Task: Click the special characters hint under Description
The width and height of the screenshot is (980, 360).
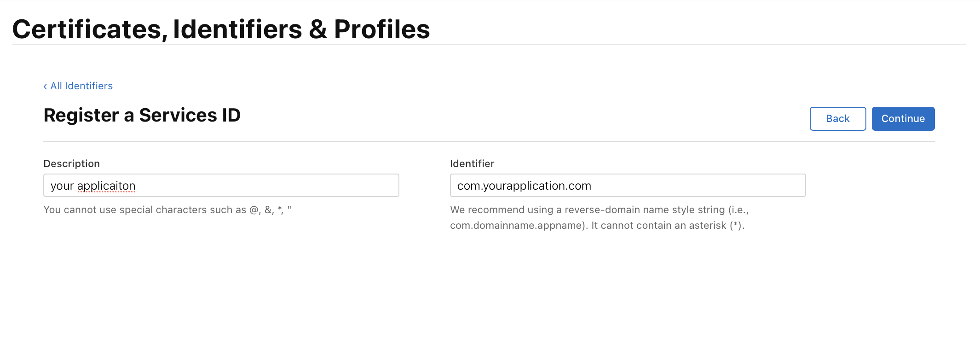Action: pyautogui.click(x=167, y=210)
